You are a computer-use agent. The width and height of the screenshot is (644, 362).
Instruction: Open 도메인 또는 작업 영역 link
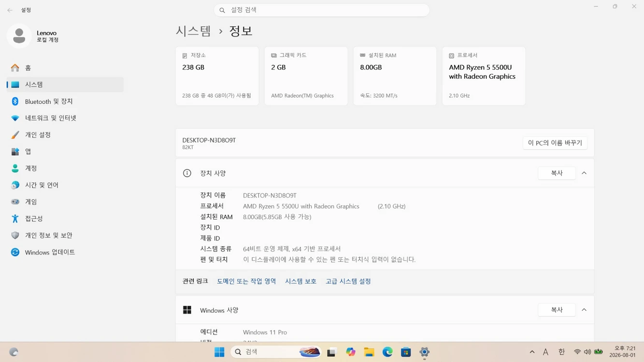point(246,281)
